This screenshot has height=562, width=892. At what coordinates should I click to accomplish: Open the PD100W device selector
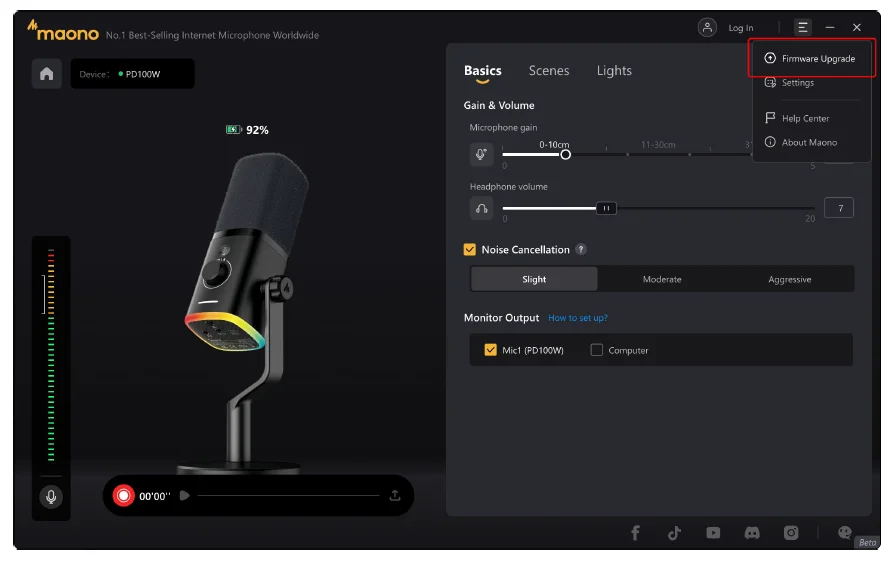[x=132, y=74]
